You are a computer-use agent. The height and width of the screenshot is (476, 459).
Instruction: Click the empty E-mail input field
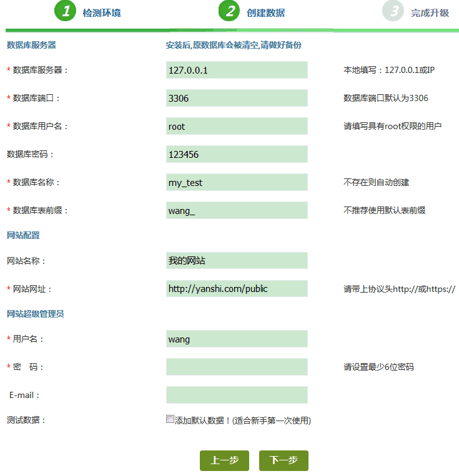(x=237, y=395)
